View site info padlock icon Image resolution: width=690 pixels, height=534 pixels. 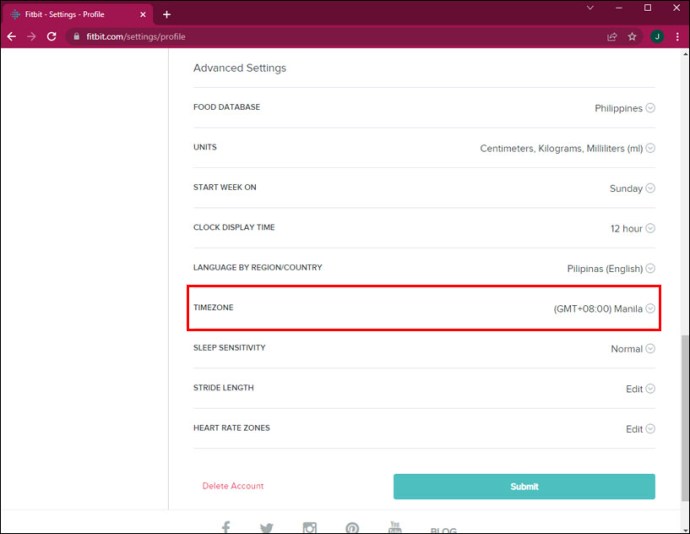(77, 37)
